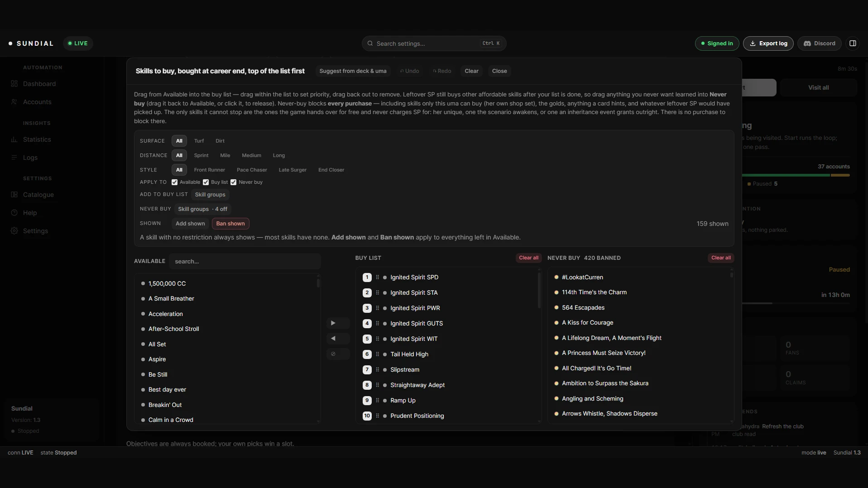Screen dimensions: 868x488
Task: Toggle the Available checkbox in Apply to
Action: point(174,182)
